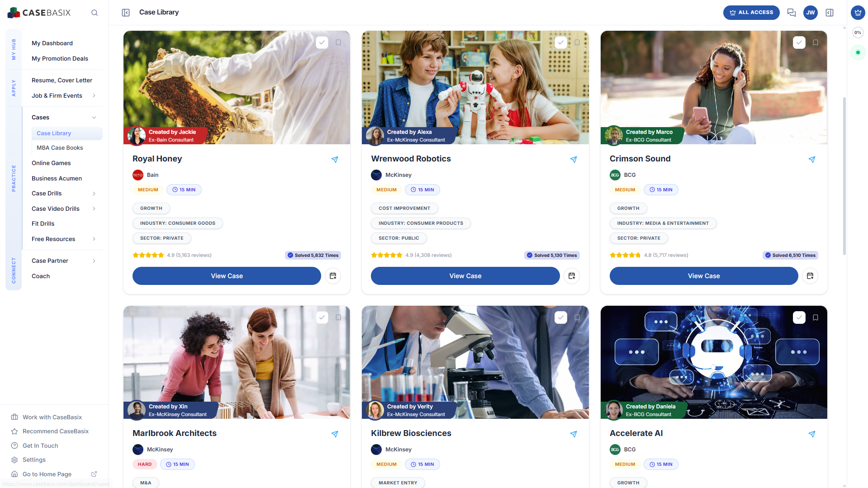The width and height of the screenshot is (868, 488).
Task: Share the Marlbrook Architects case
Action: point(335,434)
